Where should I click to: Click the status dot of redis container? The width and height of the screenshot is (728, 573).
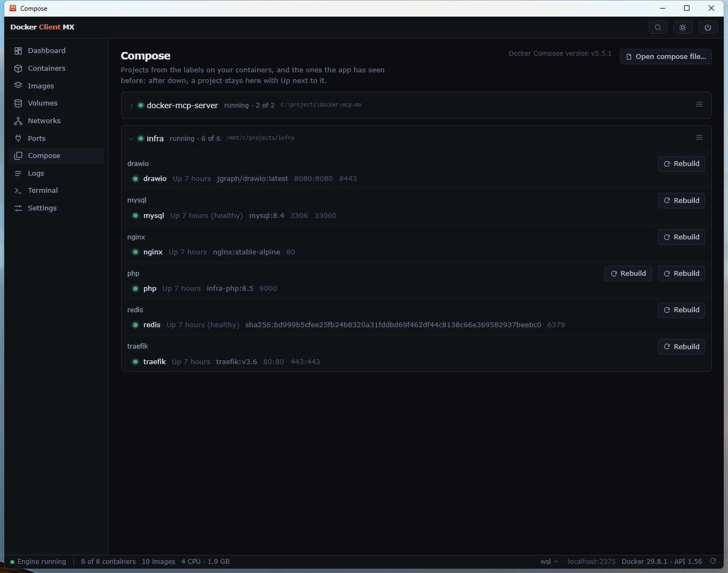pyautogui.click(x=135, y=325)
